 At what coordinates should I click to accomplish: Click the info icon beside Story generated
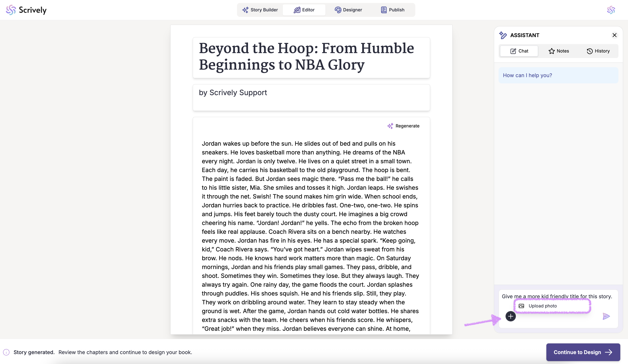6,352
